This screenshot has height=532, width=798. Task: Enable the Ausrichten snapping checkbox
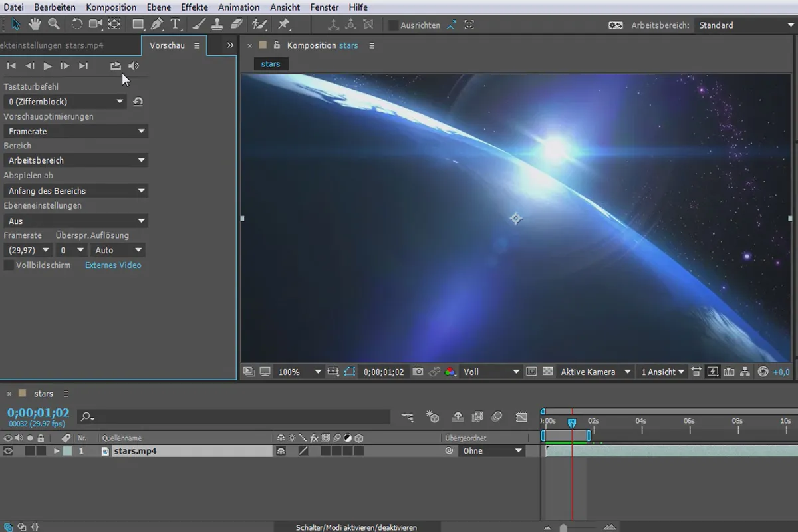[393, 25]
